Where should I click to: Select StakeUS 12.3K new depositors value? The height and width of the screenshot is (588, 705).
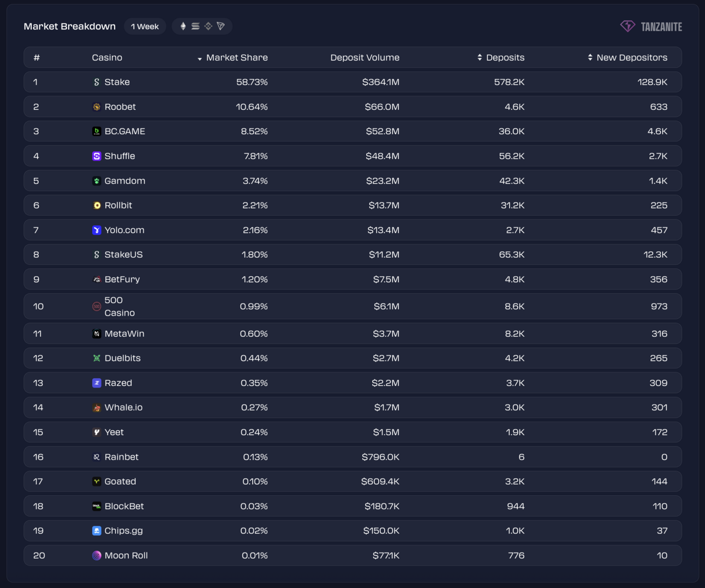click(655, 254)
